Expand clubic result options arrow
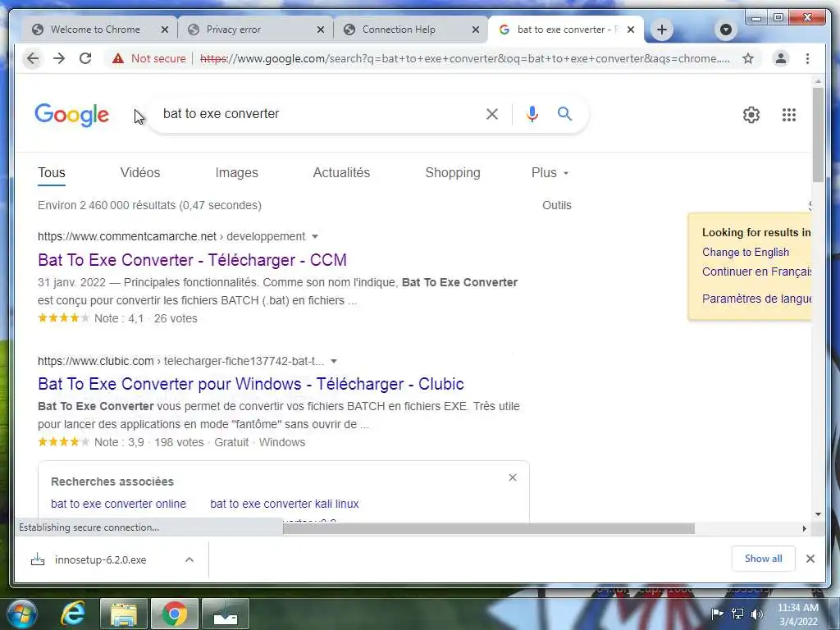 [334, 361]
